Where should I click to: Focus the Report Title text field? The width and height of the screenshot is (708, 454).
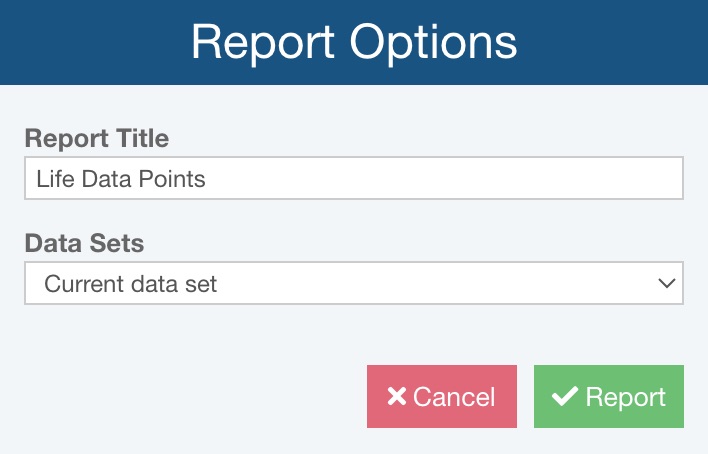(353, 179)
